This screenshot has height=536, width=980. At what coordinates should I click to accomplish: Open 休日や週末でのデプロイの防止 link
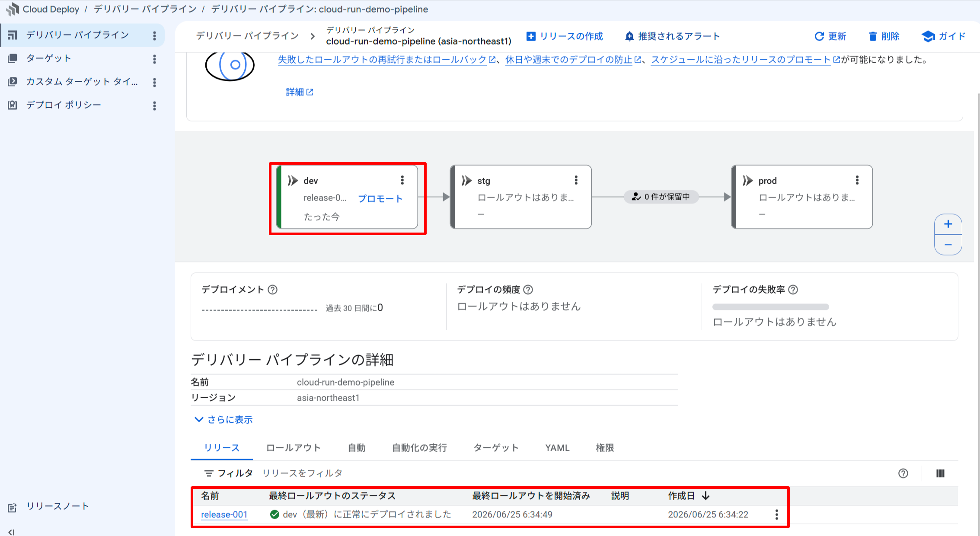[573, 60]
